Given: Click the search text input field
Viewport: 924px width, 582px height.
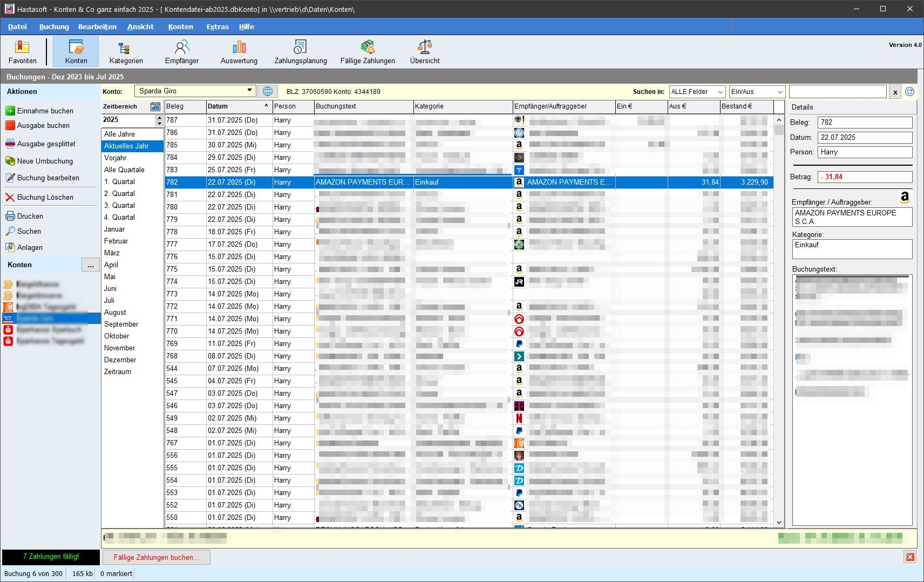Looking at the screenshot, I should [837, 92].
